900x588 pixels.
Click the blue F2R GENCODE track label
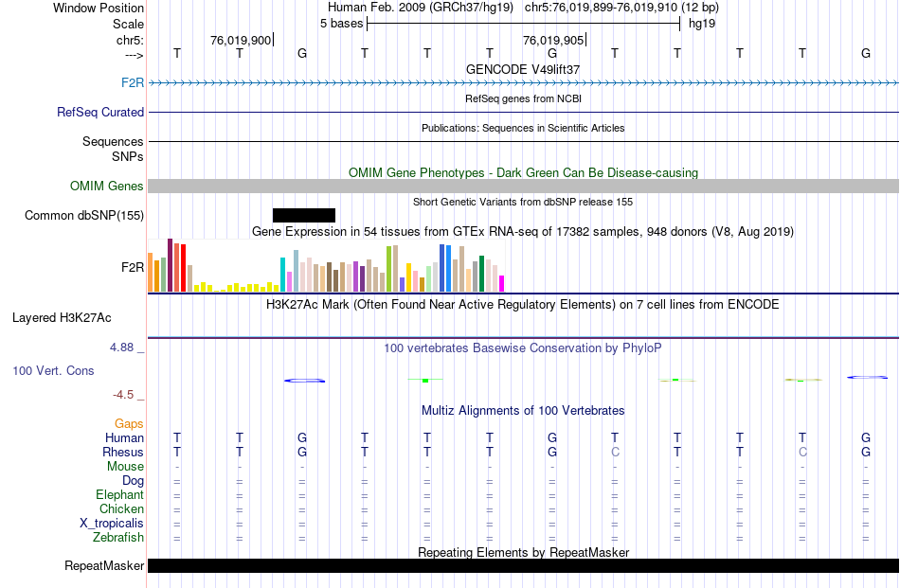pyautogui.click(x=133, y=82)
